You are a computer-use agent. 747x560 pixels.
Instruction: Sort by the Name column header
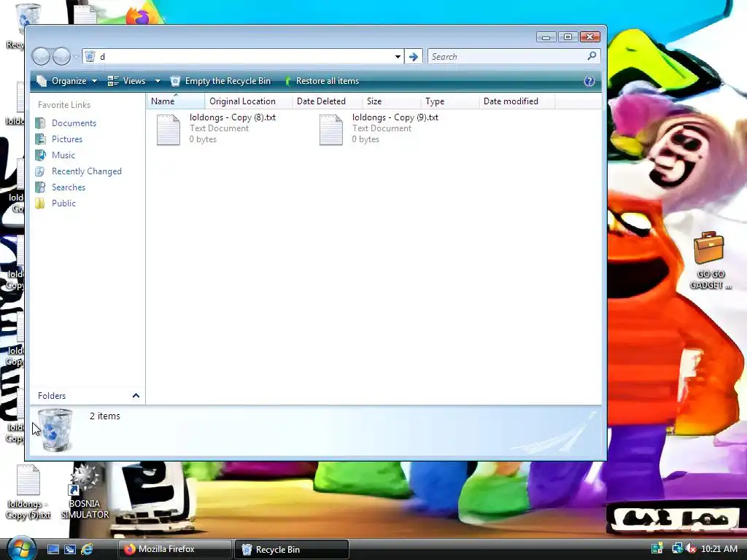(x=175, y=101)
